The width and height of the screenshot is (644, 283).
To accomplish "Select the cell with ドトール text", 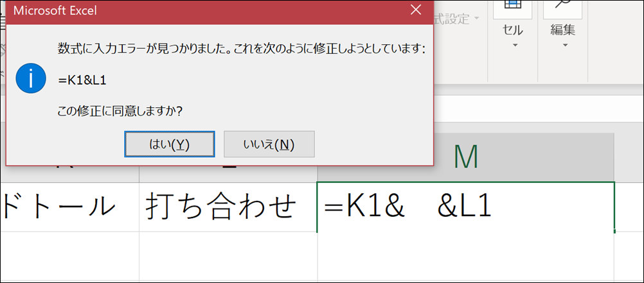I will click(x=69, y=207).
